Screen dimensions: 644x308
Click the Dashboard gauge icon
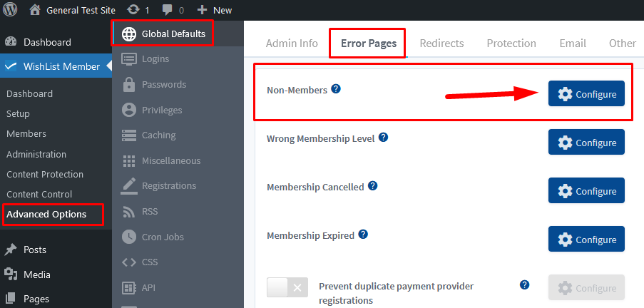(x=11, y=42)
